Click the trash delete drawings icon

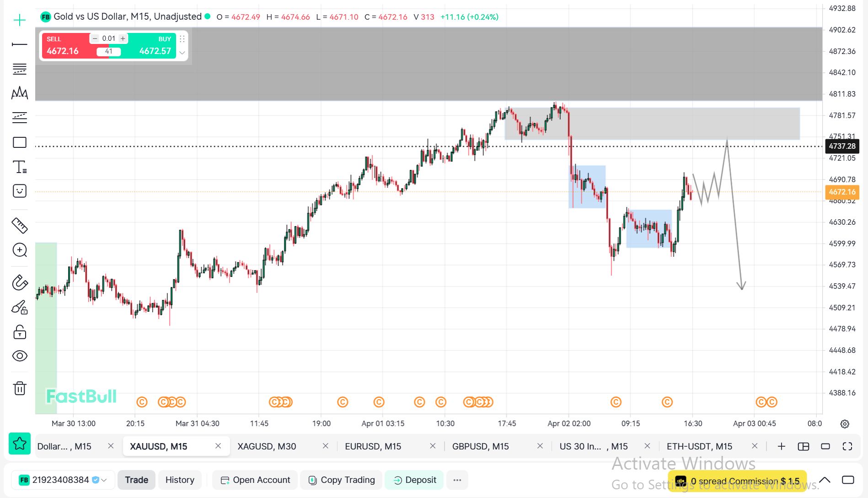20,388
